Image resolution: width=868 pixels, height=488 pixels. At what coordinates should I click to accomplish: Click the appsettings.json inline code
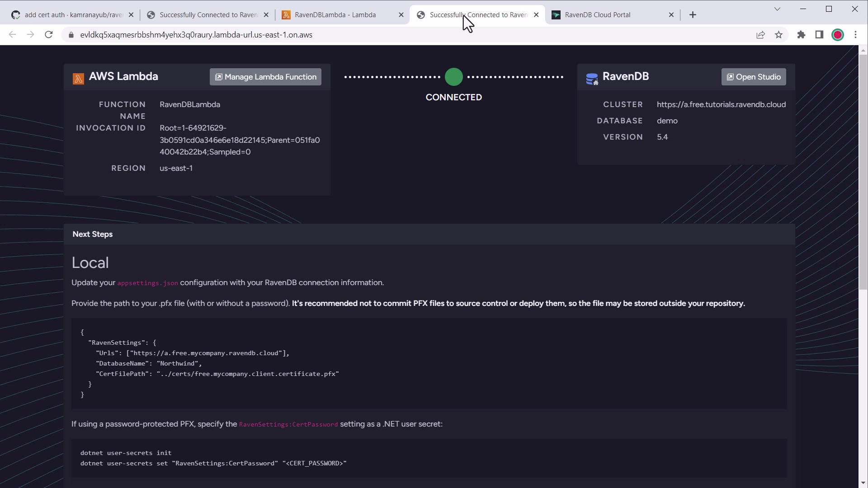148,283
